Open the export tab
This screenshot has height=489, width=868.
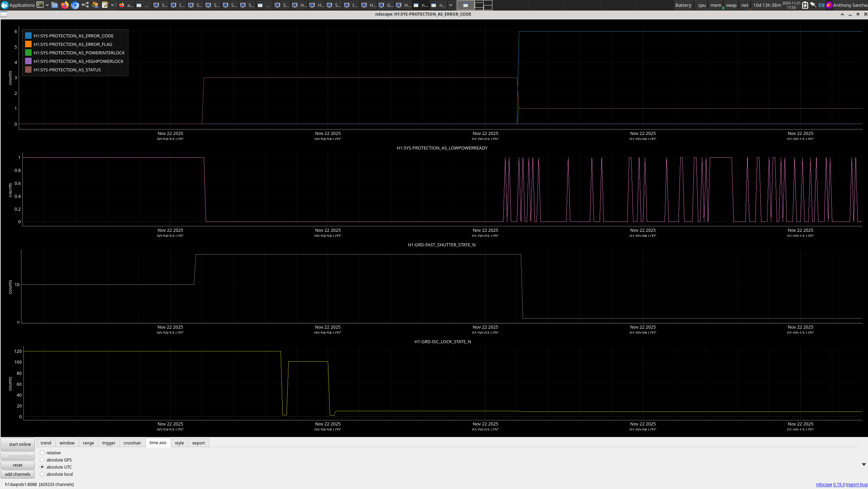point(198,443)
